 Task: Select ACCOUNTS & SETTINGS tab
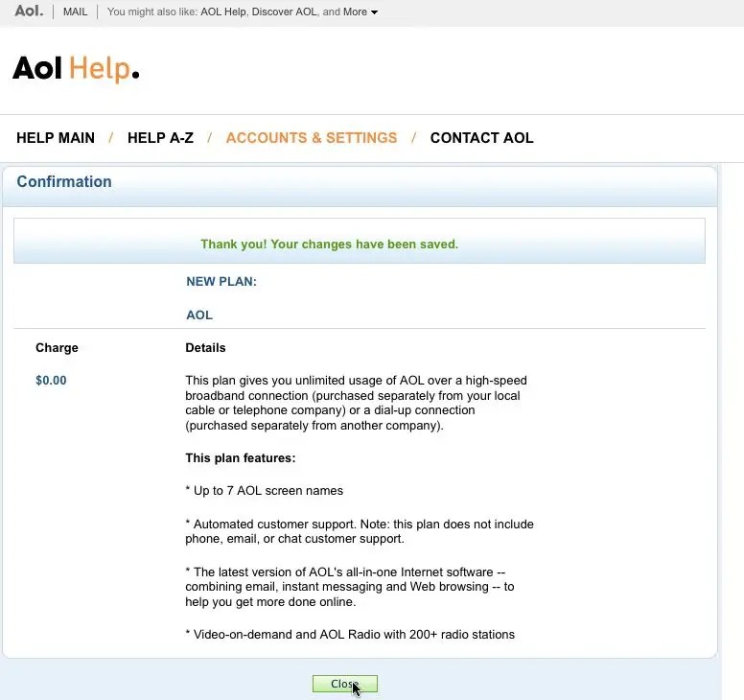click(312, 138)
